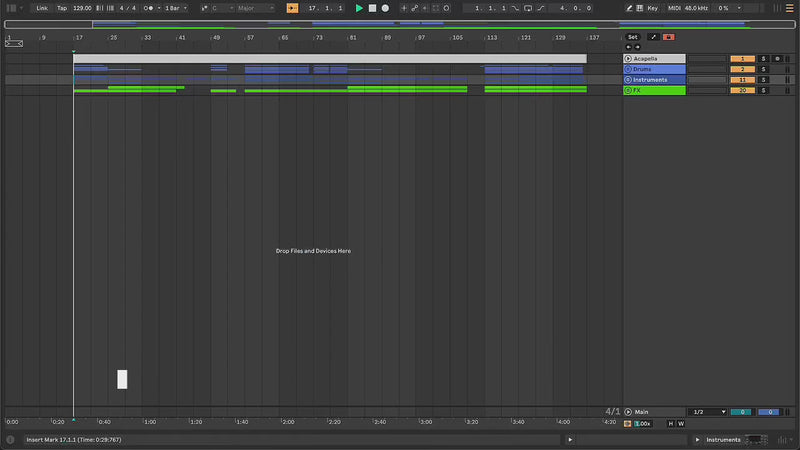Open the 1 Bar quantization dropdown

click(x=174, y=8)
